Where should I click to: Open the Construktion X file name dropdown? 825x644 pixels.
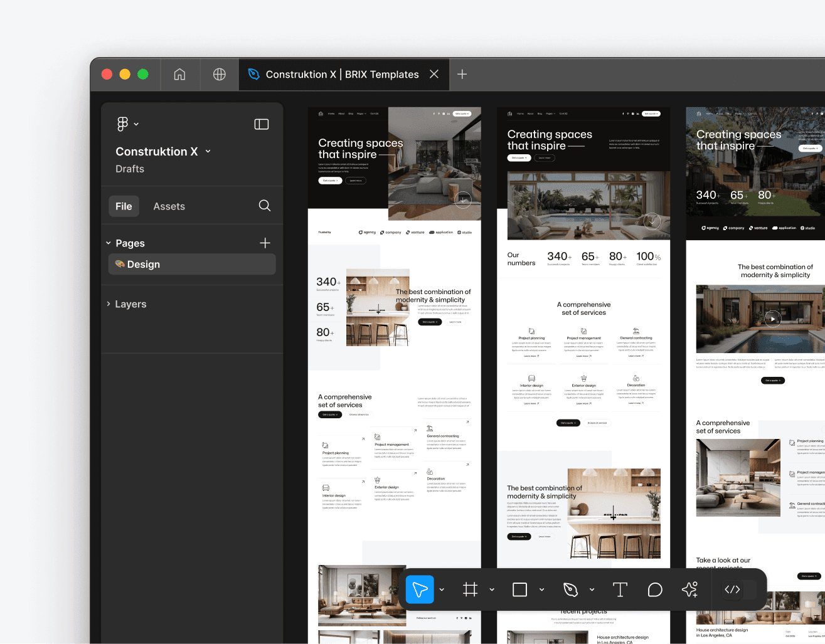click(207, 151)
